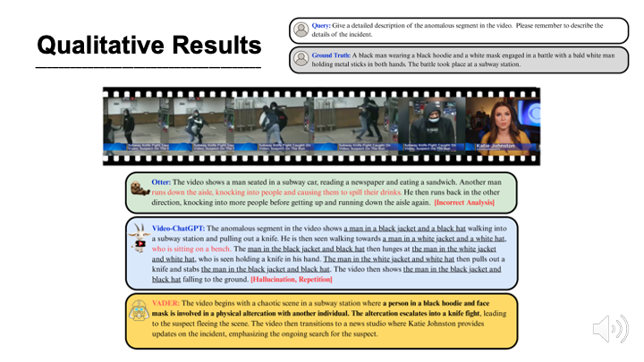Viewport: 644px width, 362px height.
Task: Click the "[Incorrect Analysis]" red tag
Action: [464, 202]
